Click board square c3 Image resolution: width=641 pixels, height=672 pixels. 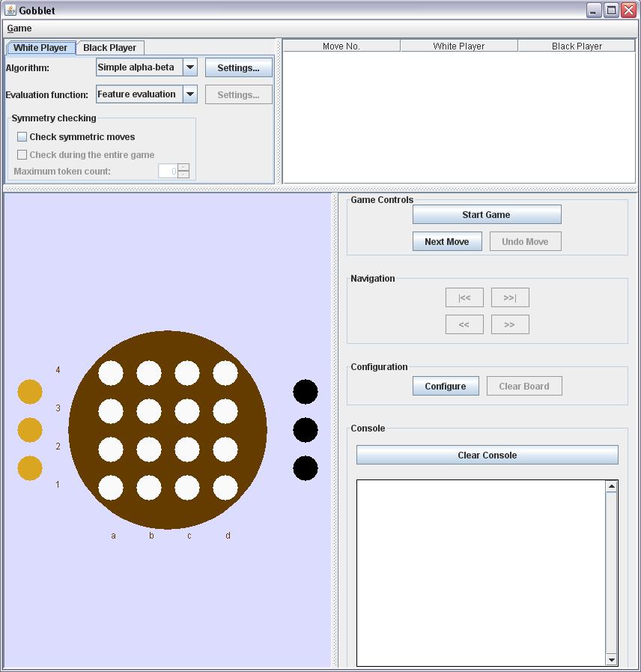point(186,411)
